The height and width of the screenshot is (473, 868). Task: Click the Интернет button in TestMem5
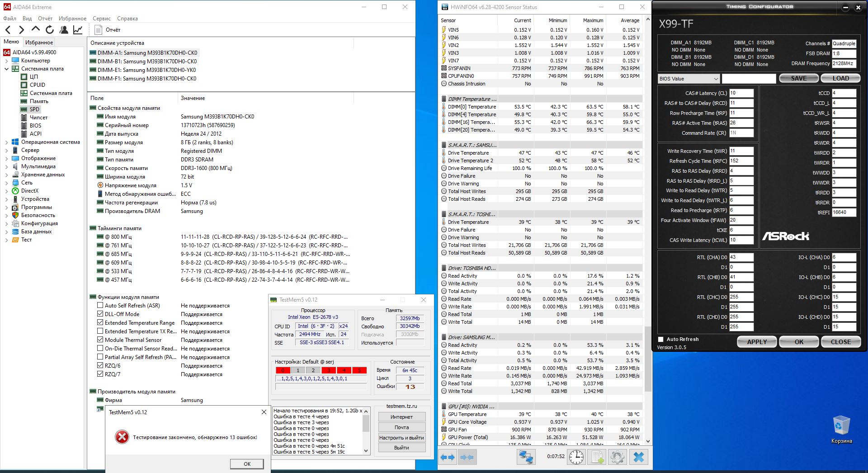(401, 417)
